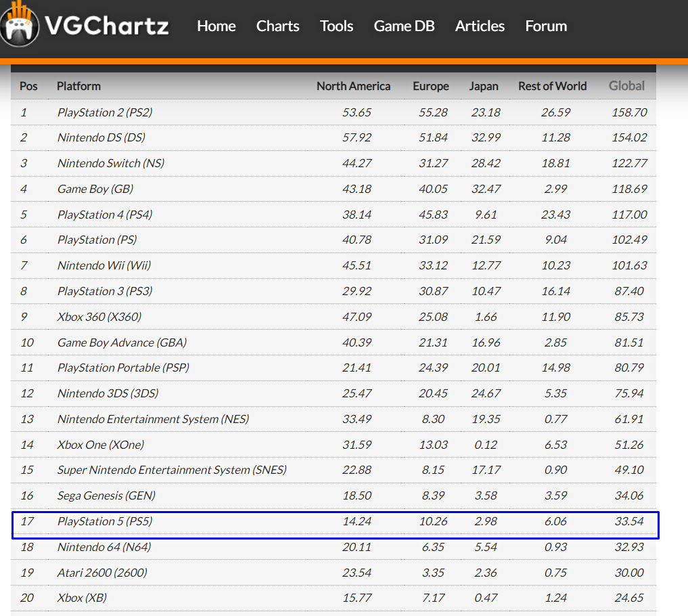This screenshot has width=688, height=616.
Task: Select the Nintendo Switch (NS) platform name
Action: (111, 163)
